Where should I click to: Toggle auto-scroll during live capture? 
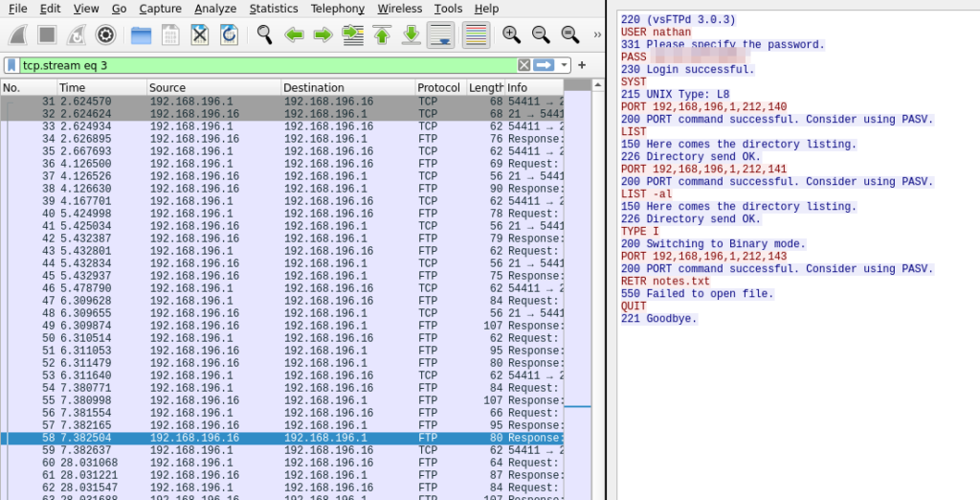tap(440, 35)
